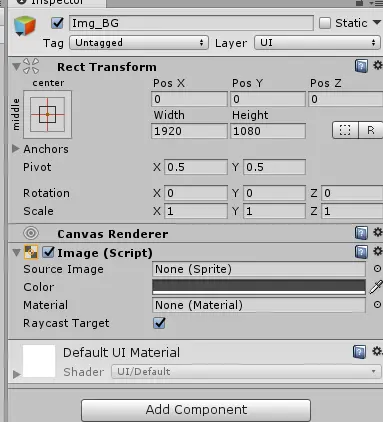Click the Scale Z field
The height and width of the screenshot is (422, 383).
pos(352,211)
